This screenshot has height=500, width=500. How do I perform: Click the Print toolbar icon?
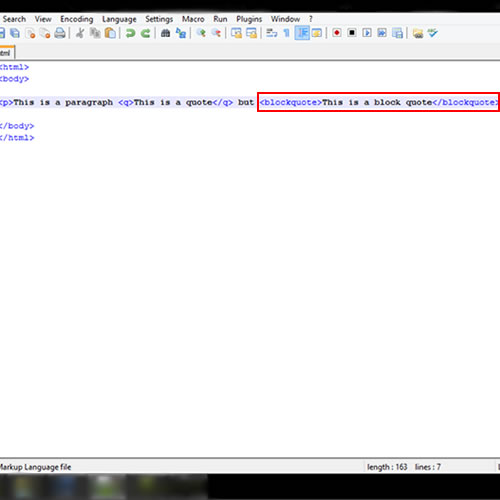(x=60, y=33)
